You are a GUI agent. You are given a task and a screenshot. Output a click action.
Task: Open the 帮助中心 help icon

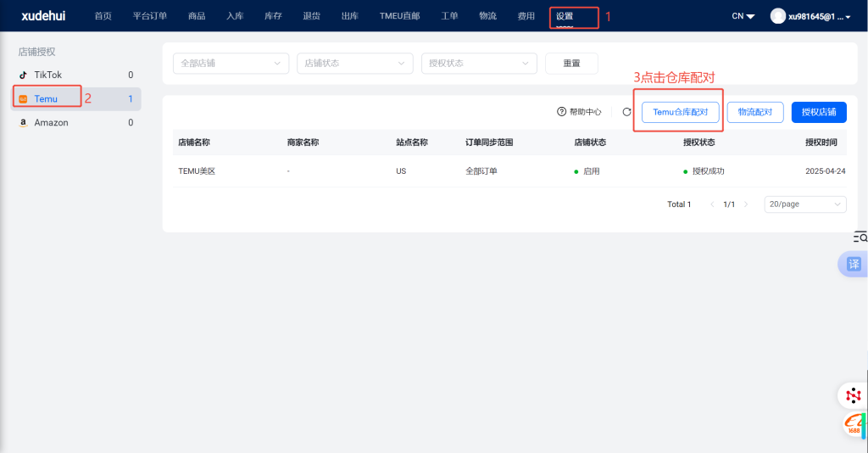tap(561, 112)
